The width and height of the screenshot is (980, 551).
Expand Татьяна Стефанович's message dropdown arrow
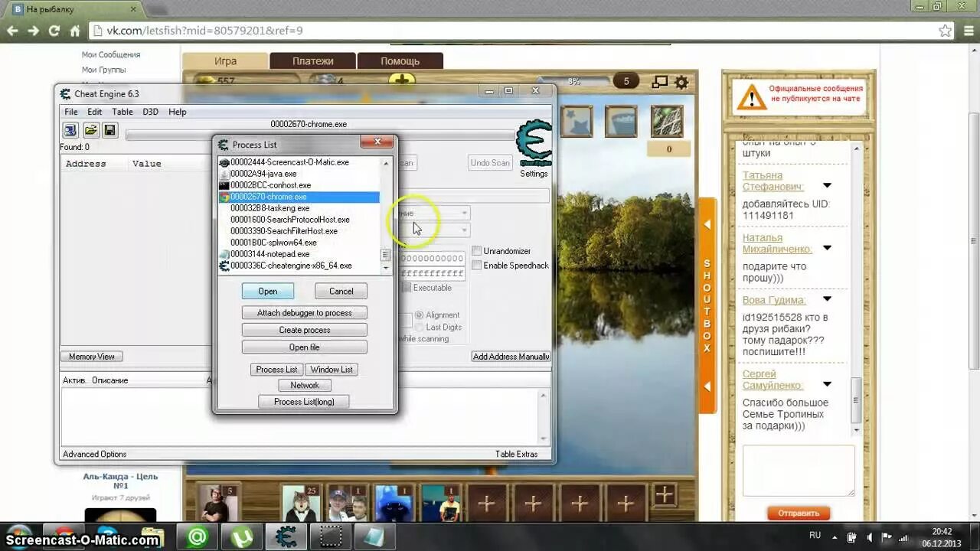[x=827, y=186]
